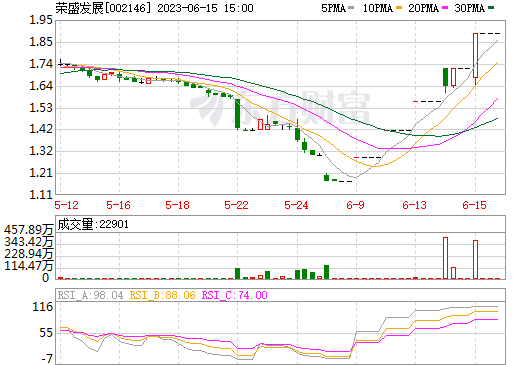Image resolution: width=520 pixels, height=365 pixels.
Task: Click the 荣盛发展[002146] stock title
Action: (104, 8)
